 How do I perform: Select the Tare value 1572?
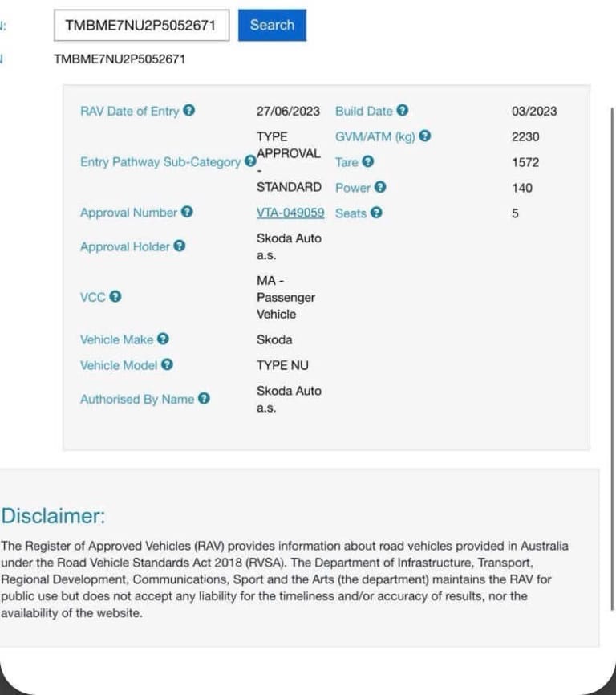pyautogui.click(x=525, y=162)
